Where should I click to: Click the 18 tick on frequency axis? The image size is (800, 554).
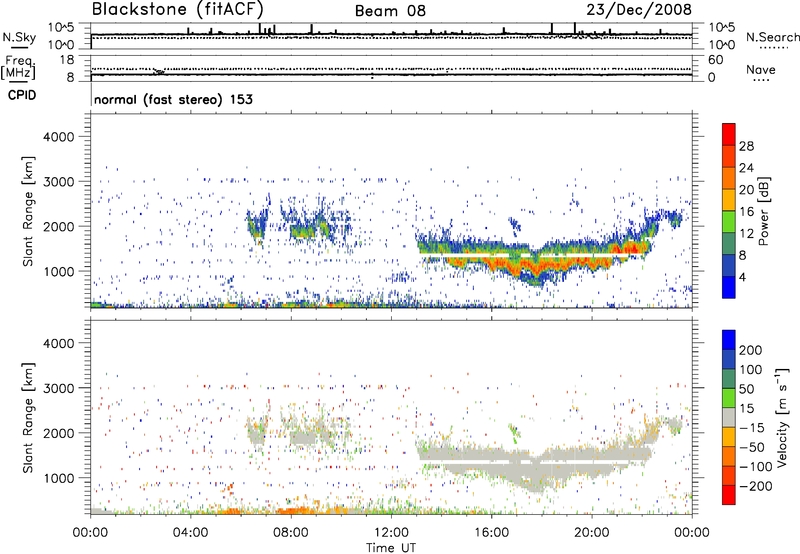tap(68, 60)
